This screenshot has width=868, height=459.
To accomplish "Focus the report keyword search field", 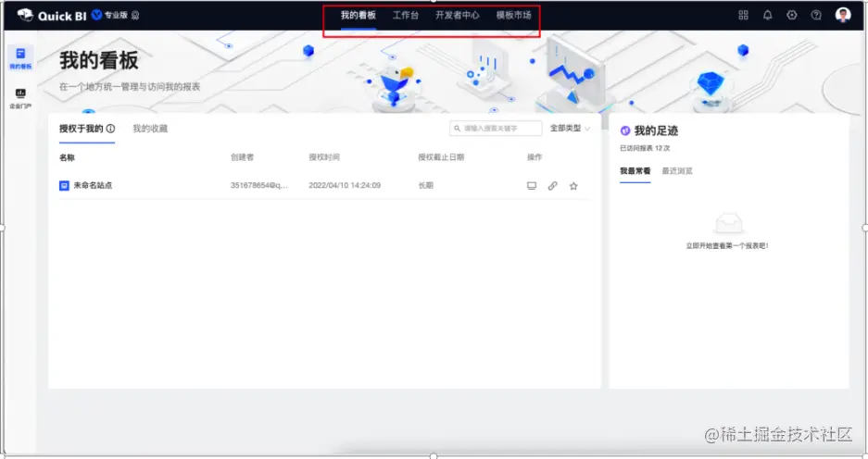I will pos(496,129).
